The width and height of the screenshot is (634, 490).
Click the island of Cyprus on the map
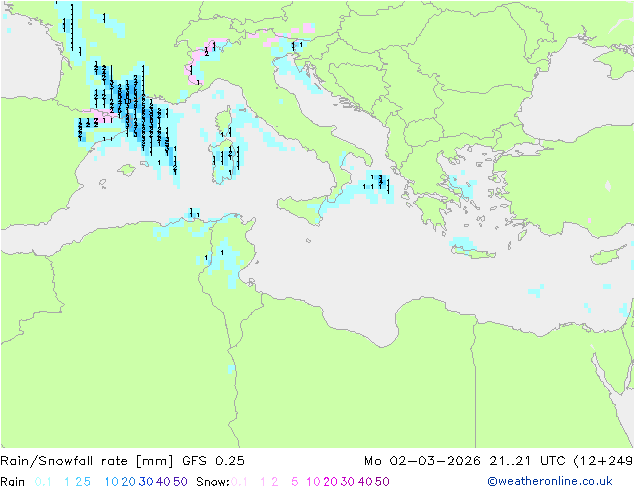tap(607, 256)
